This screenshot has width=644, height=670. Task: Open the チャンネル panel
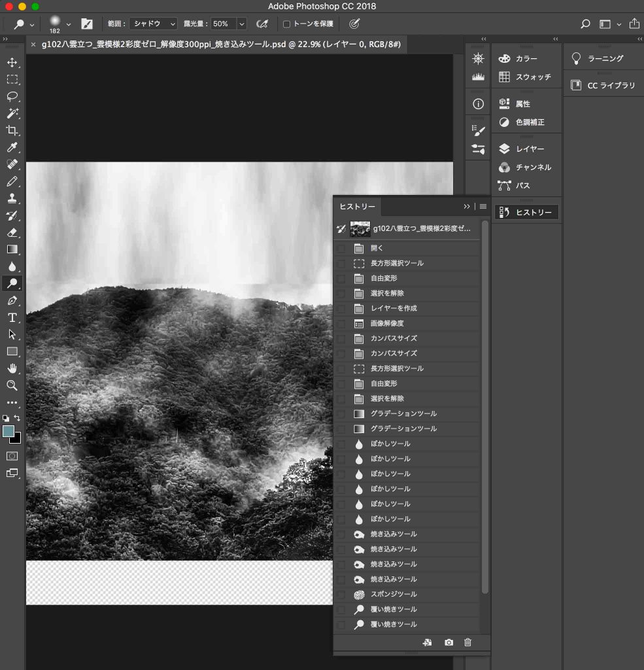526,167
